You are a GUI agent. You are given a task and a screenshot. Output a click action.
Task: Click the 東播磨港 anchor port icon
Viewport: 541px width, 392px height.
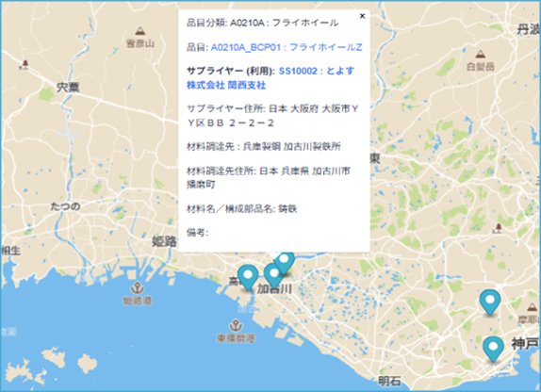coord(236,325)
